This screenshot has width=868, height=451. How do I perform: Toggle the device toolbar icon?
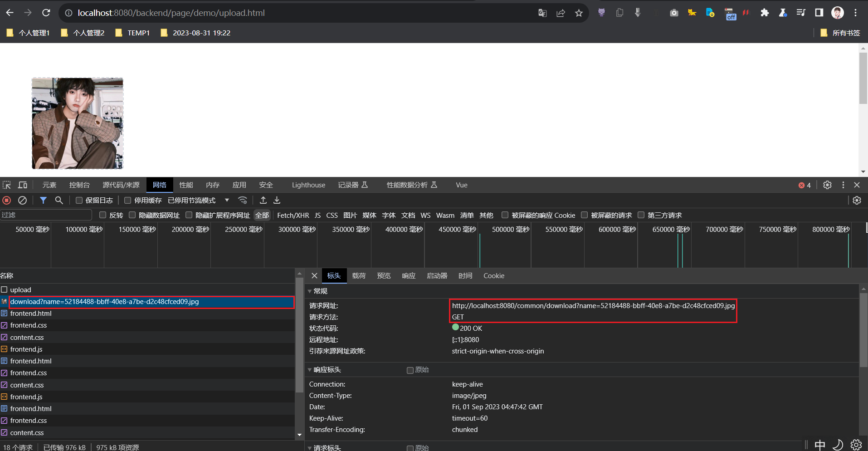click(22, 185)
